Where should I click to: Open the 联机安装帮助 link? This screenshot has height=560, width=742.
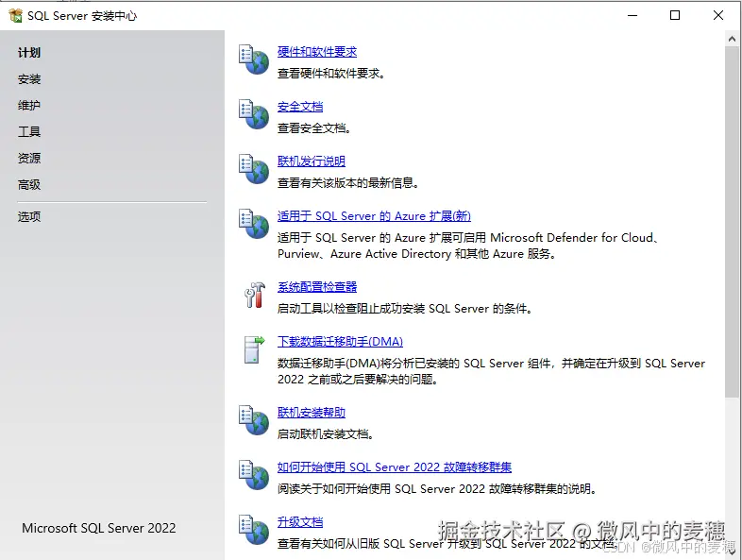click(312, 413)
